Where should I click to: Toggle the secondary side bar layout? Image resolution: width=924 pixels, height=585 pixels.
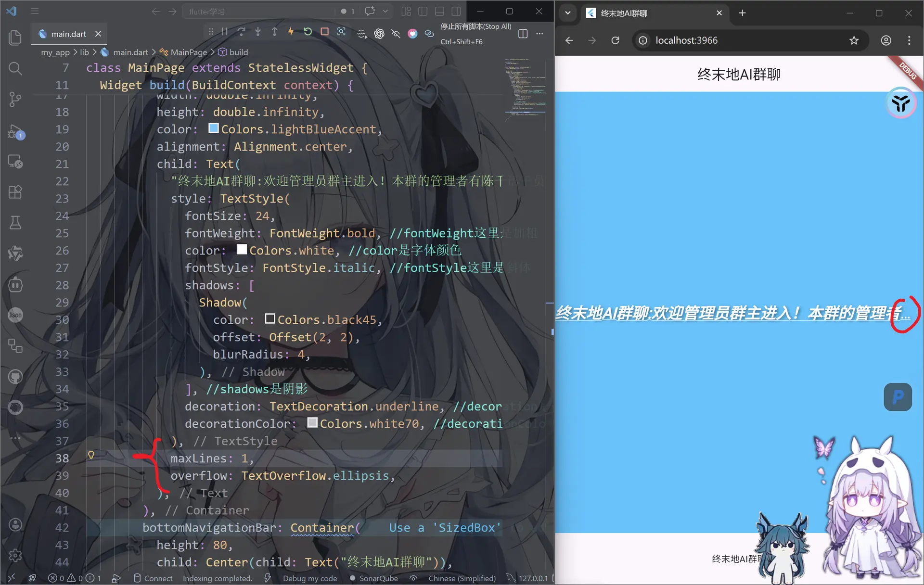[x=456, y=12]
